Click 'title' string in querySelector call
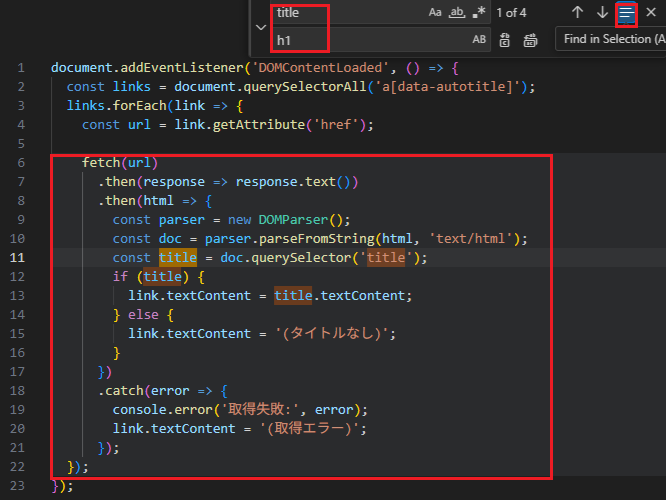Screen dimensions: 666x500 tap(386, 257)
